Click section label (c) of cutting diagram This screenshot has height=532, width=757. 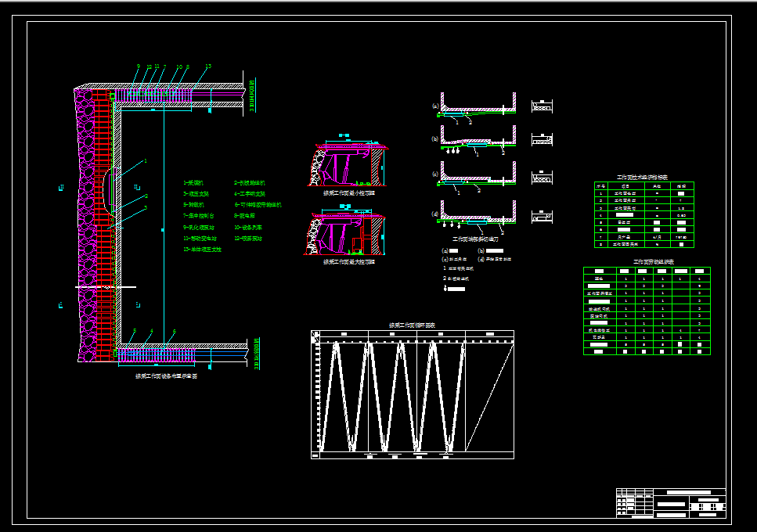tap(435, 174)
